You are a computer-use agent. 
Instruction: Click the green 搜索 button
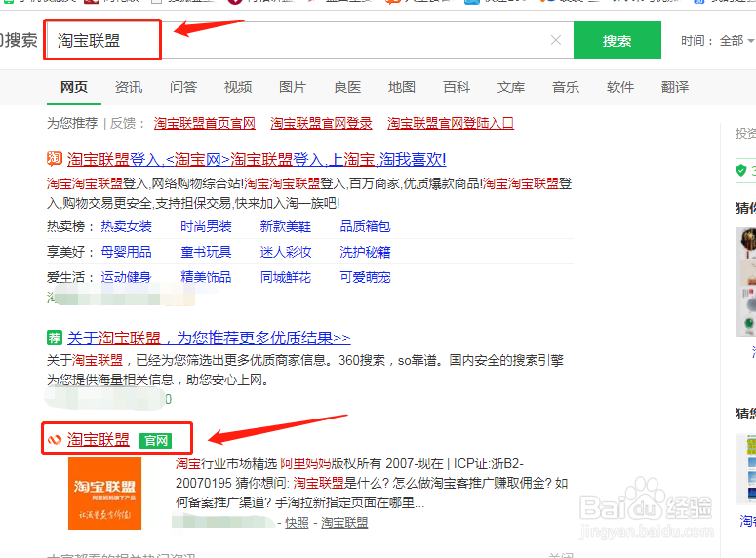(617, 40)
